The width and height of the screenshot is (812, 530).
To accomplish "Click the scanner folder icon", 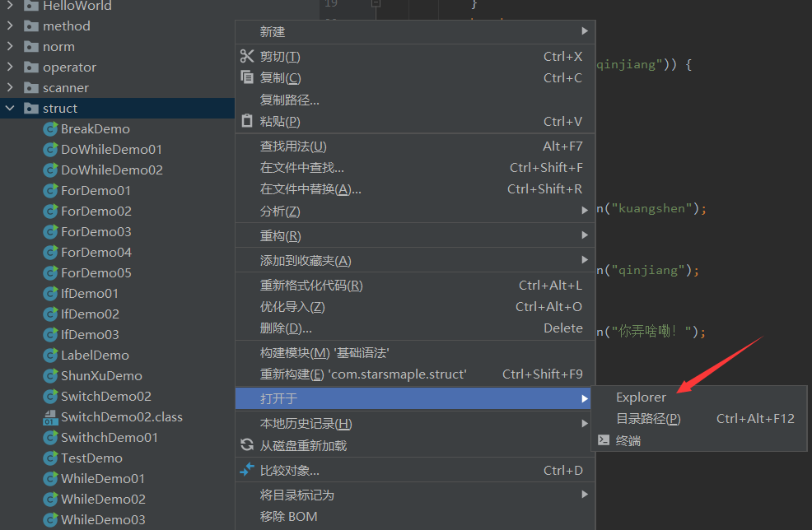I will [31, 87].
